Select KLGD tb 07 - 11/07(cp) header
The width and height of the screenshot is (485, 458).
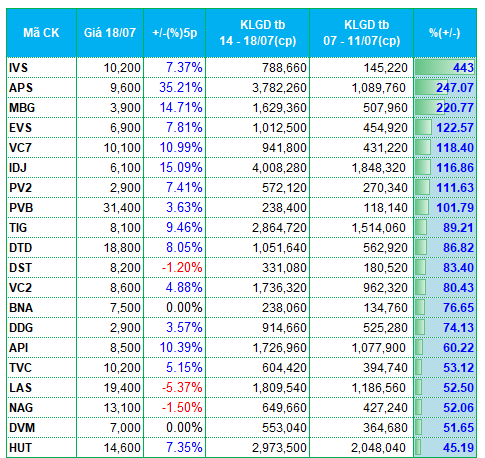(x=362, y=33)
